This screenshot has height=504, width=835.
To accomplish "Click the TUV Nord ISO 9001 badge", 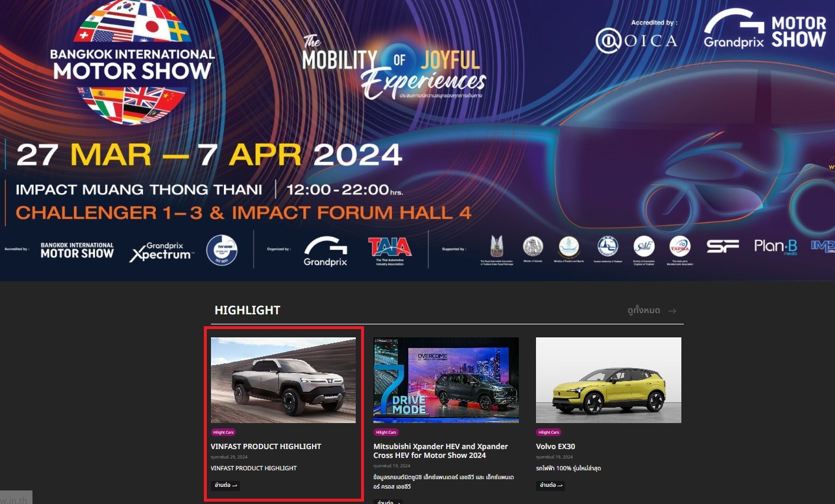I will click(222, 250).
